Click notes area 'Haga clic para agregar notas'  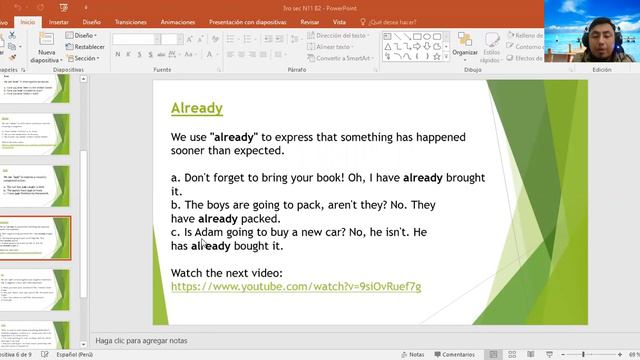142,340
